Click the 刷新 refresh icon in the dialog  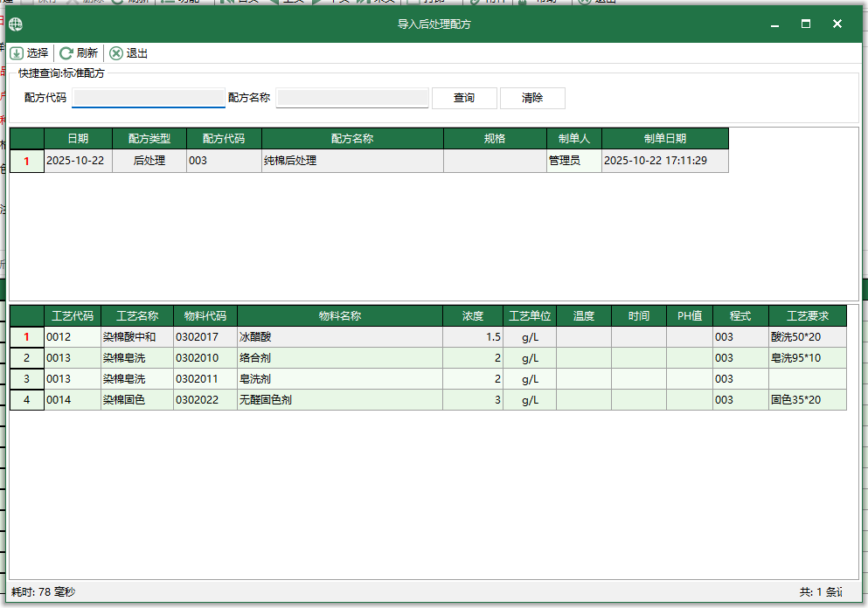66,52
